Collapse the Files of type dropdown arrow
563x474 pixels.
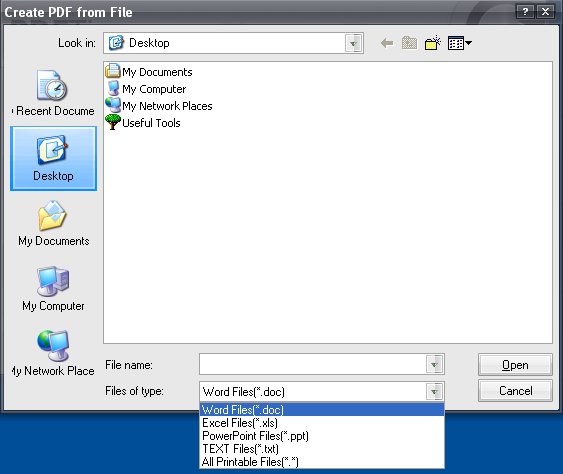[x=434, y=391]
